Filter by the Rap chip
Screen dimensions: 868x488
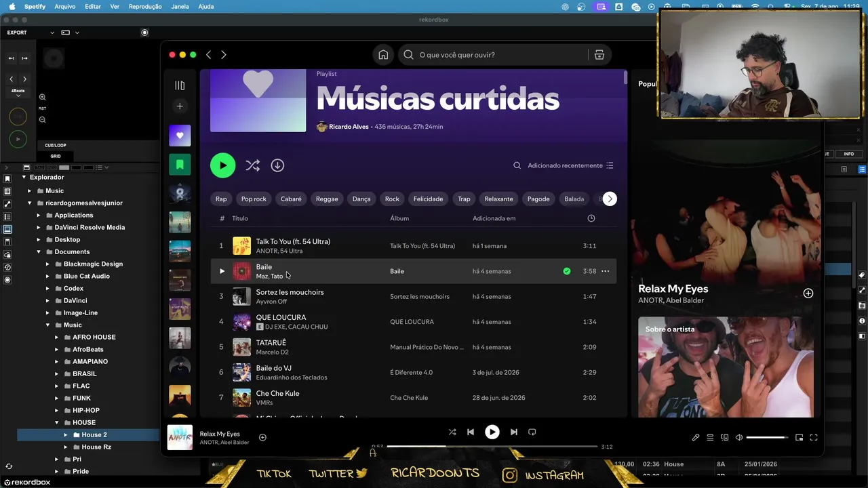[x=221, y=199]
